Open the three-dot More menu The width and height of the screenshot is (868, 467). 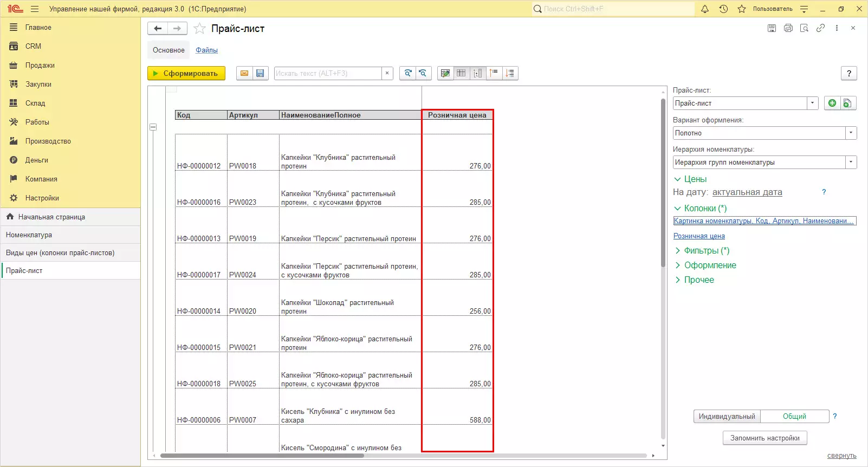(x=837, y=28)
